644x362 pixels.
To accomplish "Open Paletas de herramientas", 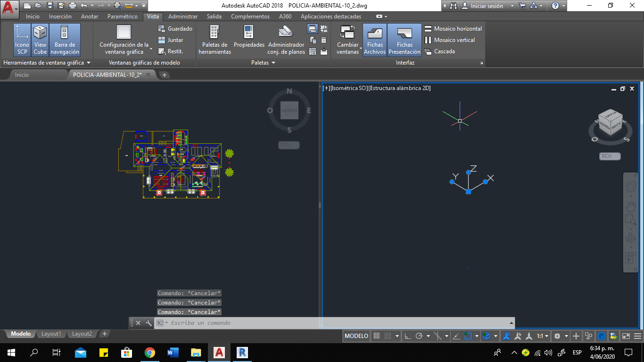I will point(215,40).
